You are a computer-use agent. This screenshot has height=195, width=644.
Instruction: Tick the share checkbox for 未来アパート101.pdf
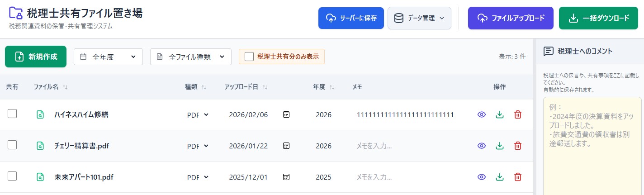coord(12,176)
